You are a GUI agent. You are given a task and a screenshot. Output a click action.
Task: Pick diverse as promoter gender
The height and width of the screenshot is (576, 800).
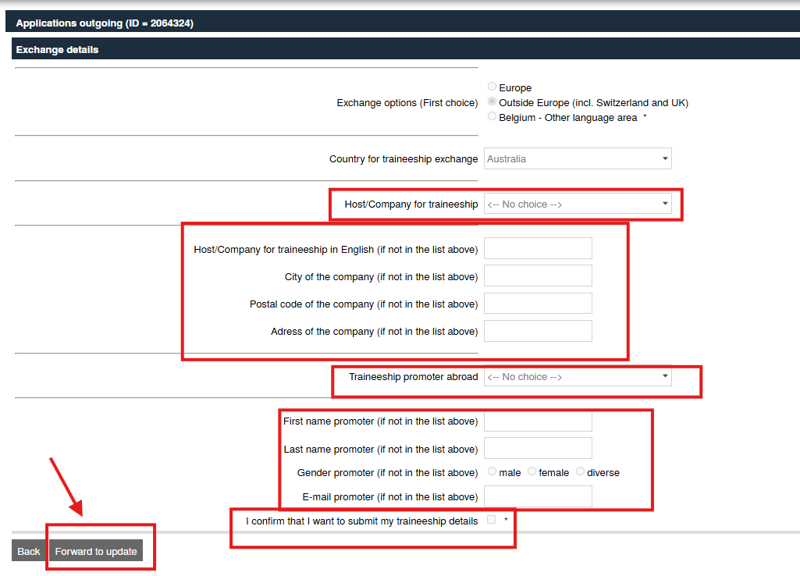pyautogui.click(x=580, y=472)
